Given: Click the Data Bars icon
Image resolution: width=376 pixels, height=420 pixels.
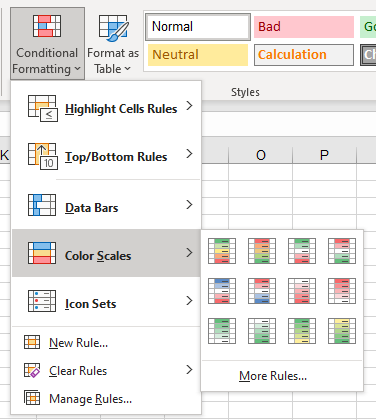Looking at the screenshot, I should (x=42, y=205).
